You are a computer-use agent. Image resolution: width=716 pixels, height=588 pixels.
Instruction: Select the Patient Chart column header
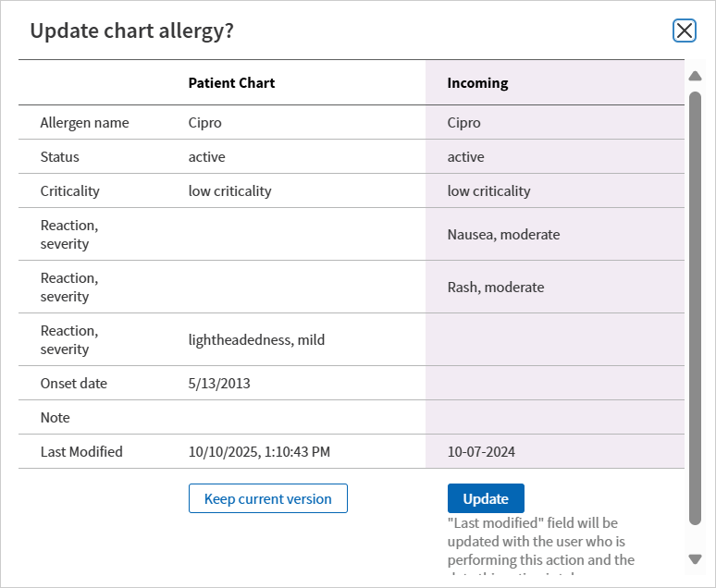[x=231, y=82]
